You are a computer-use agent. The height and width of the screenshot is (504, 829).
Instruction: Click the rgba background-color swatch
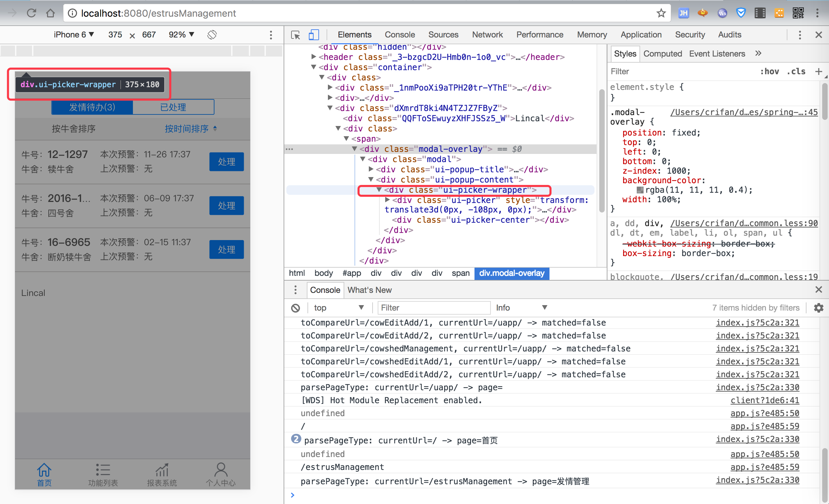[640, 190]
